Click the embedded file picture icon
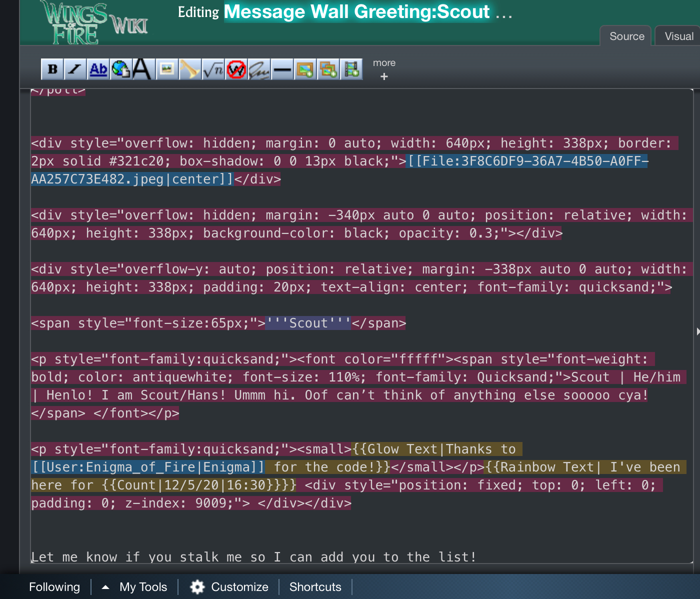Screen dimensions: 700x599 [x=167, y=69]
